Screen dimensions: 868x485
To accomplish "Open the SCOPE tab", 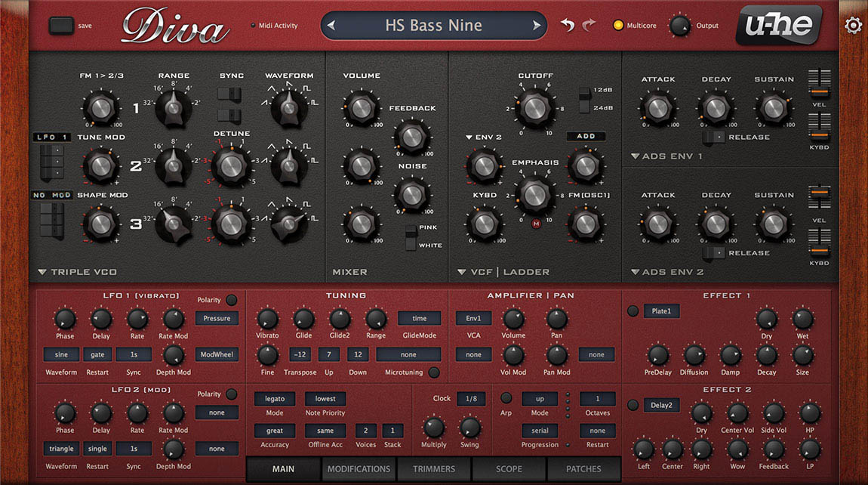I will (x=507, y=468).
